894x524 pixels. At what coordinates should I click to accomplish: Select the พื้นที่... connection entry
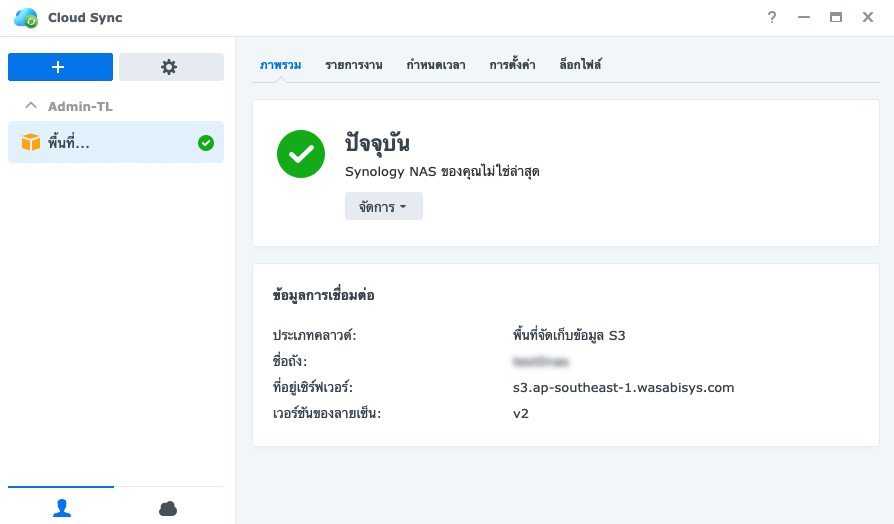(116, 143)
